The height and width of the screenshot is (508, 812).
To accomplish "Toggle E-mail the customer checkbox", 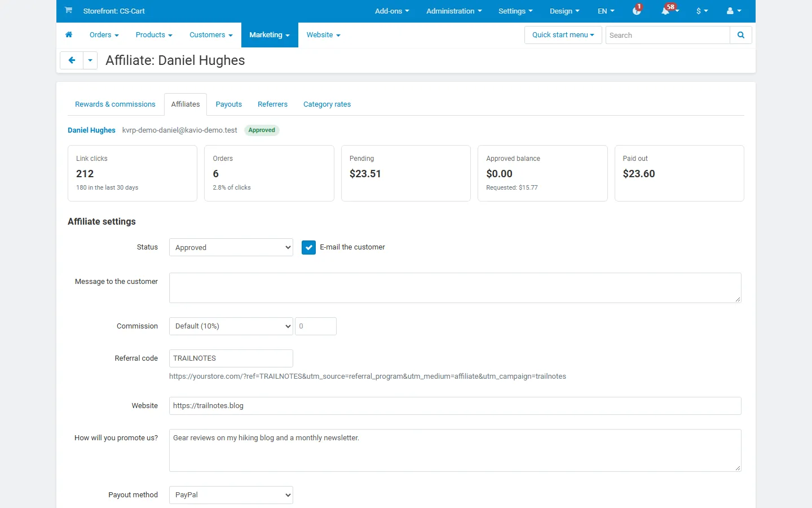I will coord(308,247).
